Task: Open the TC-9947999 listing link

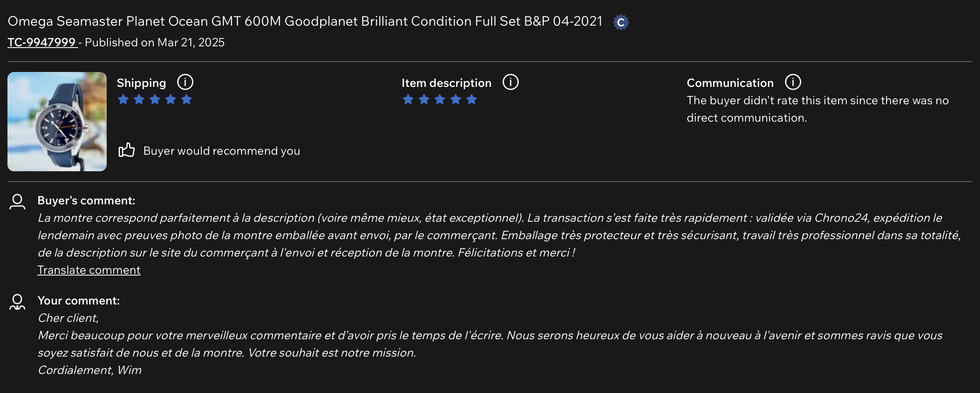Action: click(x=42, y=42)
